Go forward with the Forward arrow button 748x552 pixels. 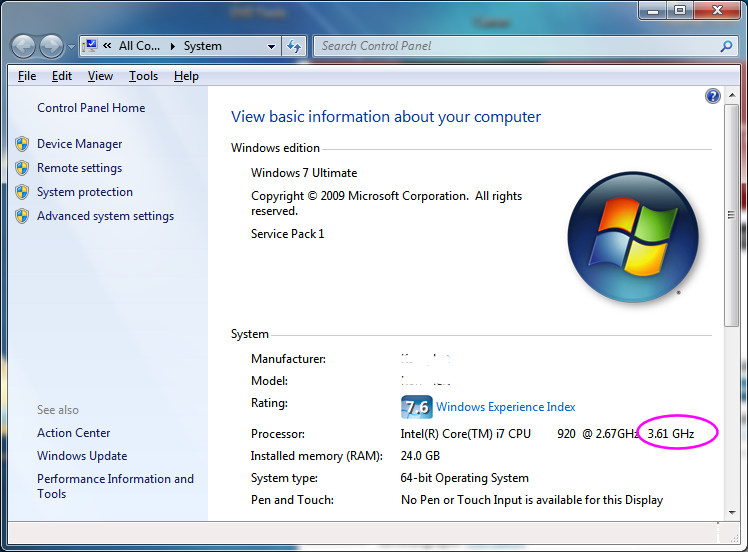pos(51,46)
